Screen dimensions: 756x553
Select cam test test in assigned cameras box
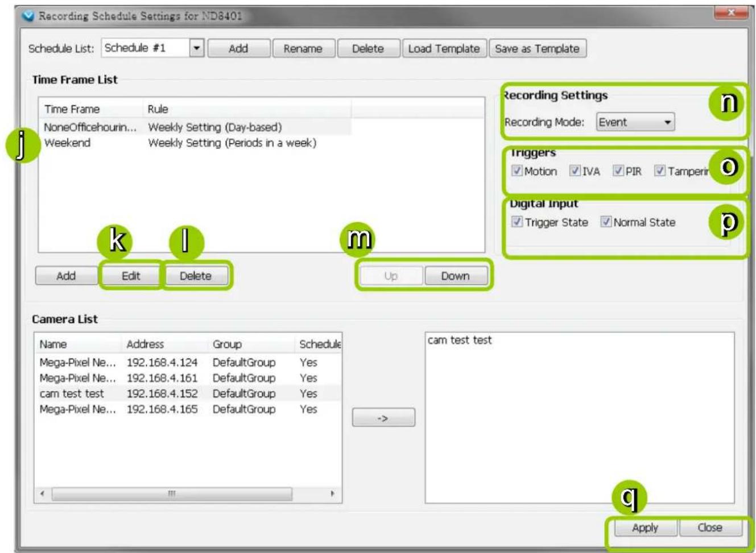click(460, 340)
